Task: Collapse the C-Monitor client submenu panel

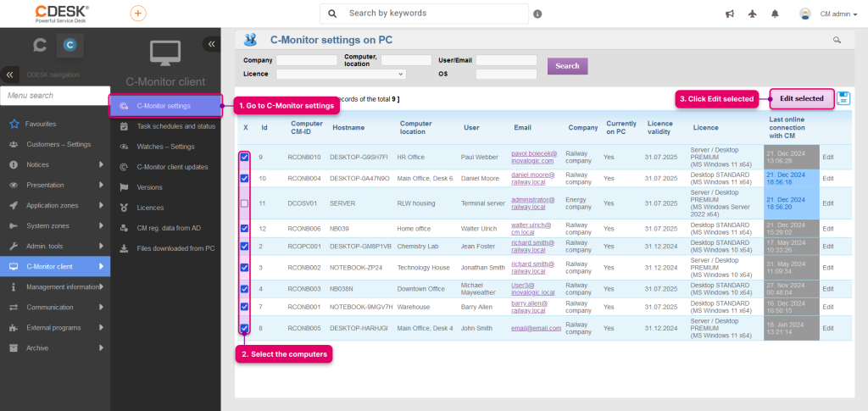Action: (211, 44)
